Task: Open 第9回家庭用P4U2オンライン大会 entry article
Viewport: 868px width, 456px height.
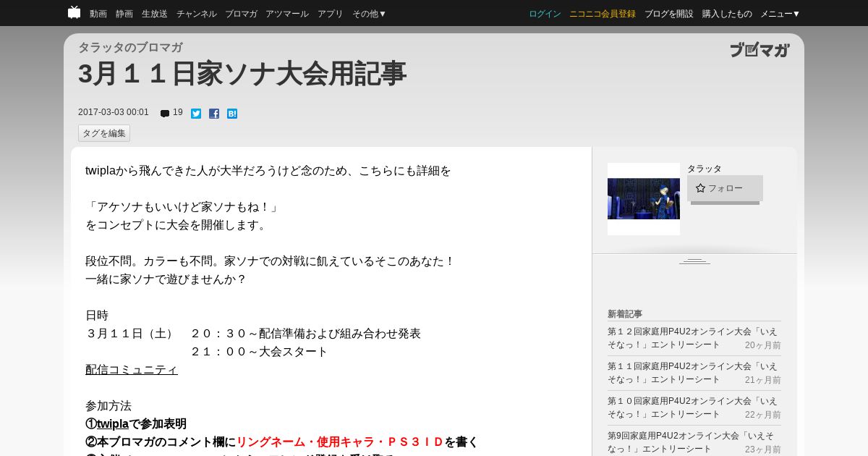Action: 691,442
